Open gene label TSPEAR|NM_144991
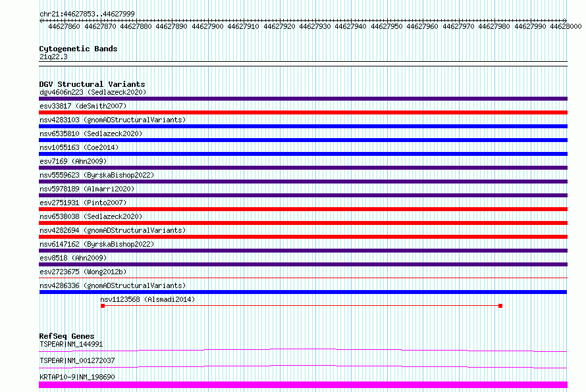This screenshot has width=586, height=392. tap(71, 344)
